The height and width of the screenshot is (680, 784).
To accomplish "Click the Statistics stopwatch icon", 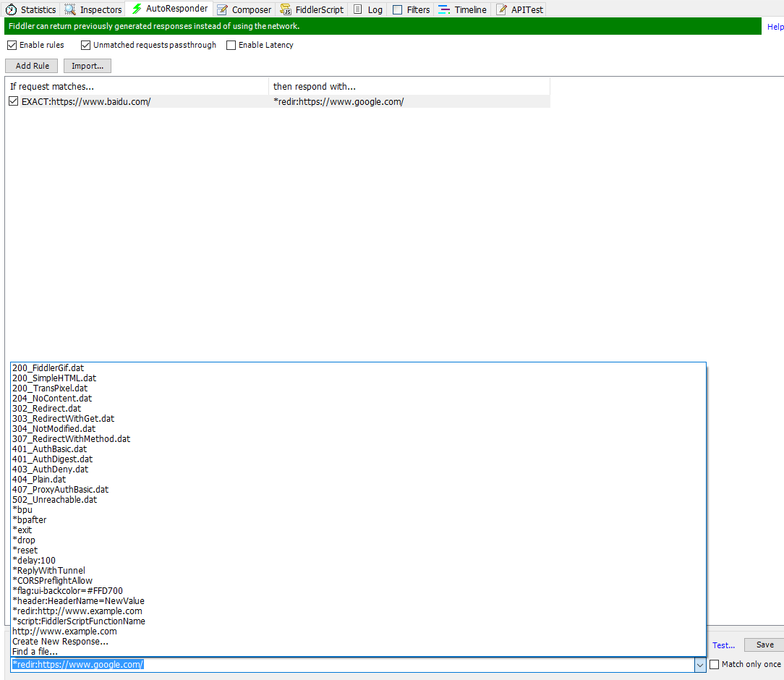I will [x=11, y=9].
